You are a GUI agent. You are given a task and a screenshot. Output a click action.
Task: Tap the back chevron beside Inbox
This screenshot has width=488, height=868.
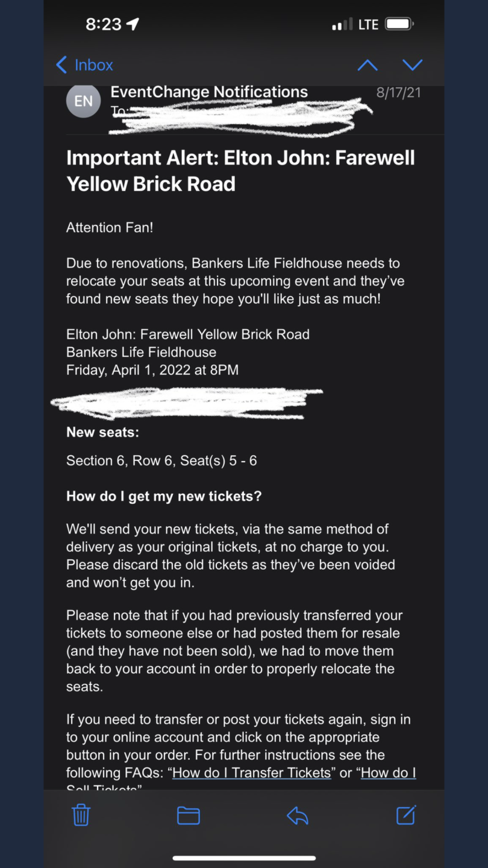(61, 64)
